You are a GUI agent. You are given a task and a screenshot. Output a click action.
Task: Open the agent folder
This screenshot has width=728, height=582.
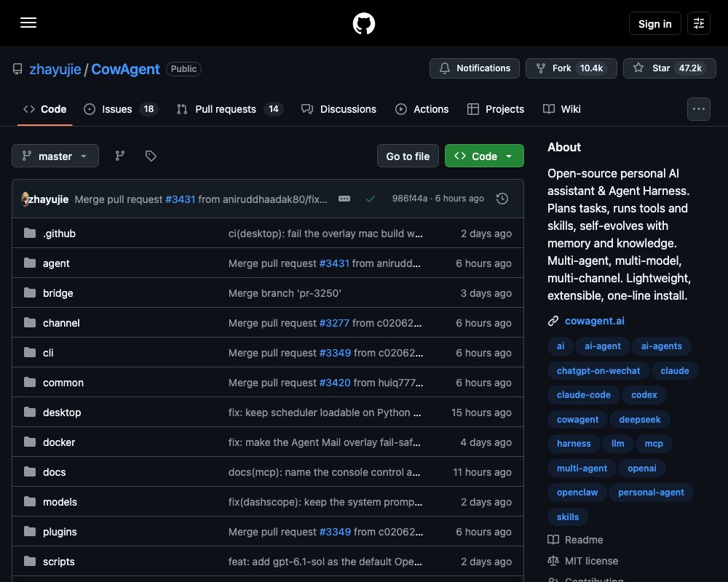[56, 263]
